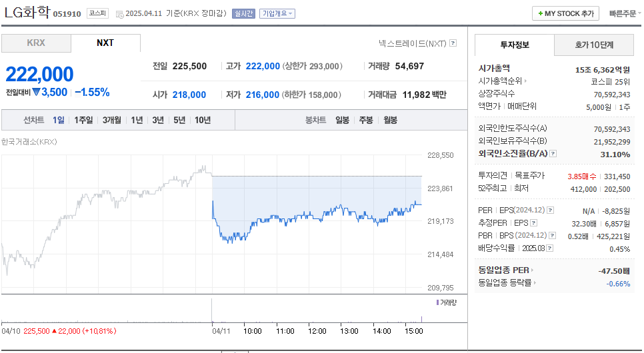
Task: Click the 거래량 value 54,697
Action: [409, 66]
